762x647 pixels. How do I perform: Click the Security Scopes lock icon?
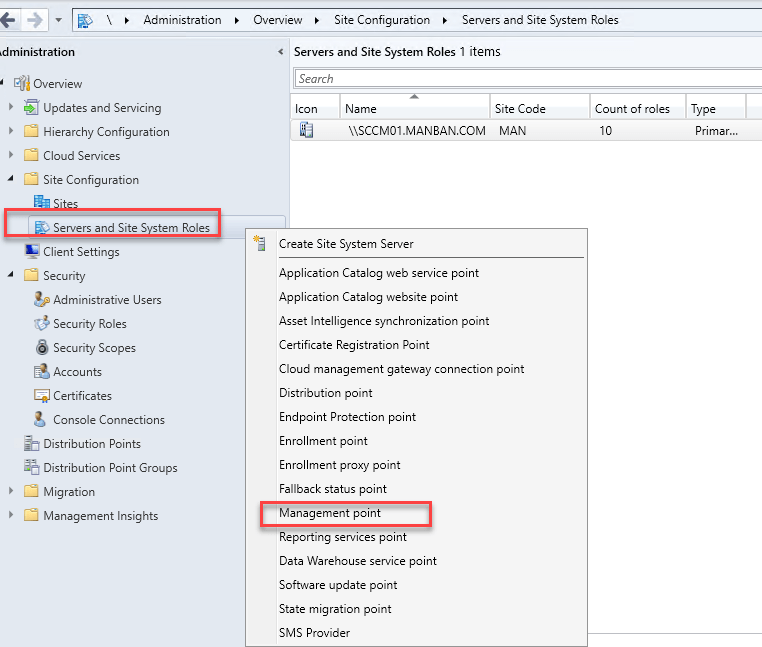pyautogui.click(x=41, y=347)
